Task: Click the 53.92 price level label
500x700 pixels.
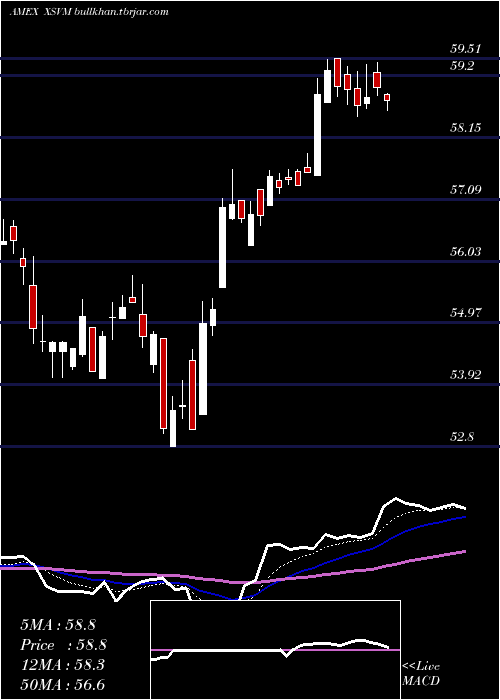Action: (x=466, y=375)
